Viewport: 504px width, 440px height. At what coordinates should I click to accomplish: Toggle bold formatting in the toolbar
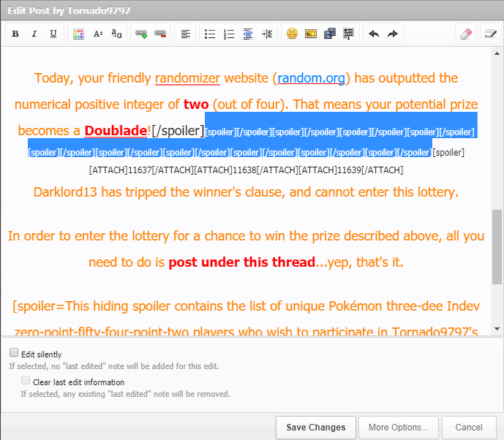15,34
